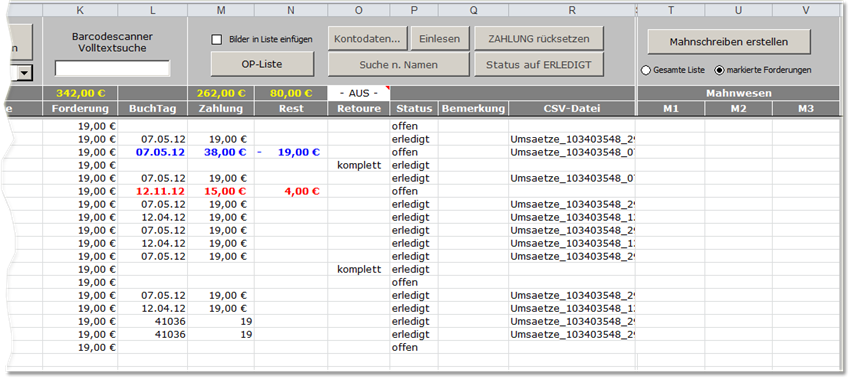Screen dimensions: 850x379
Task: Open the Kontodaten... dialog
Action: click(x=368, y=39)
